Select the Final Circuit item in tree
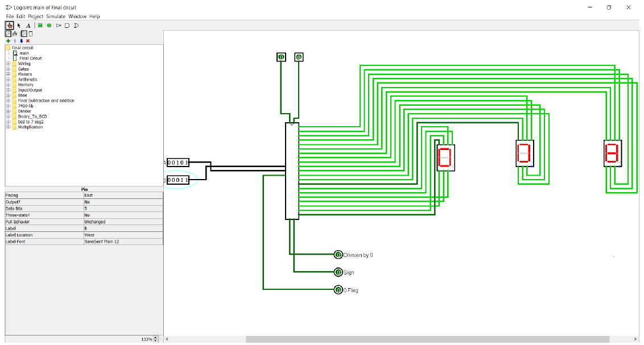Viewport: 644px width, 345px height. click(30, 58)
